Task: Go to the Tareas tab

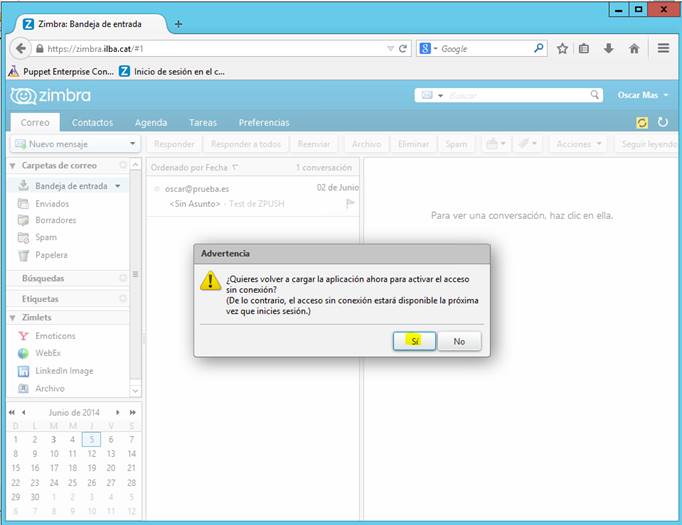Action: [203, 123]
